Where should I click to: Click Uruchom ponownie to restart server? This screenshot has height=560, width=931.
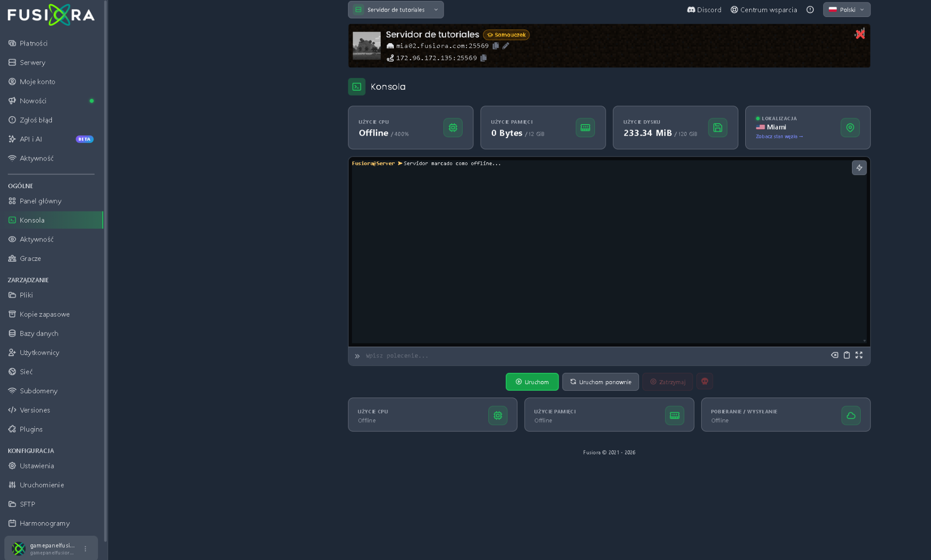[600, 382]
